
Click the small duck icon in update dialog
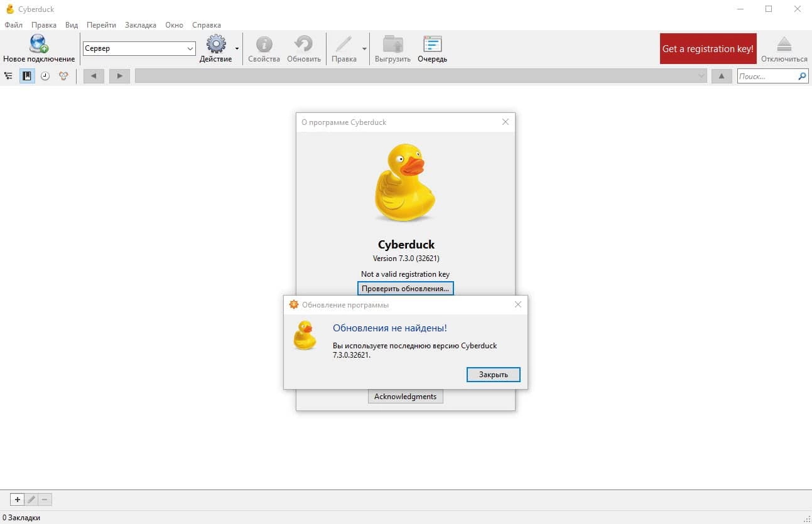pyautogui.click(x=305, y=335)
